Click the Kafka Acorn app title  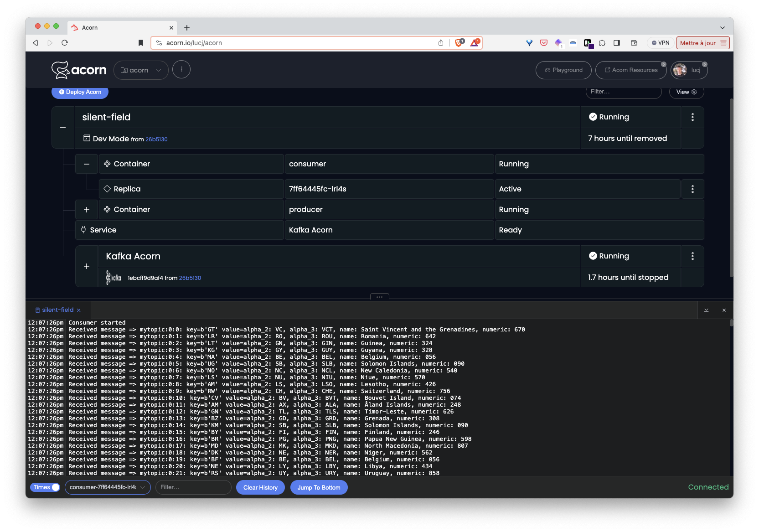tap(133, 256)
